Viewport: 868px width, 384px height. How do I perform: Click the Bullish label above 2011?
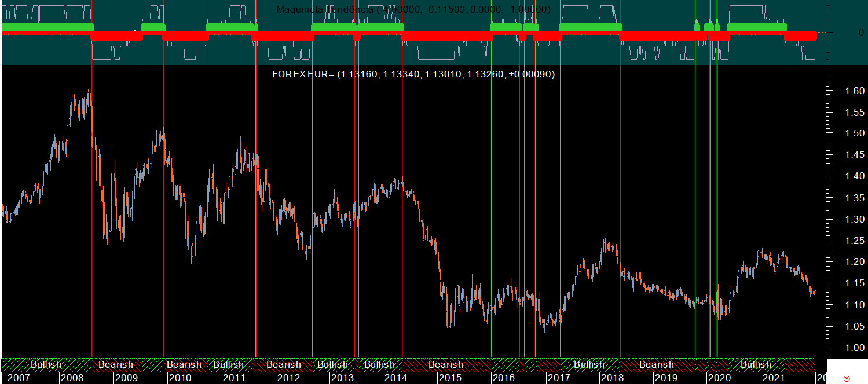point(228,365)
